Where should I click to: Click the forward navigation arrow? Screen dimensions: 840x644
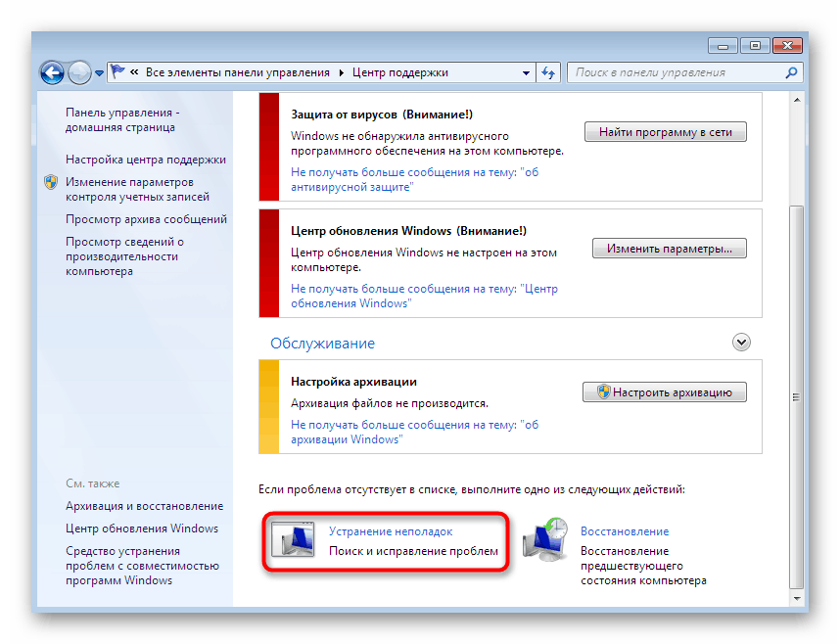80,72
